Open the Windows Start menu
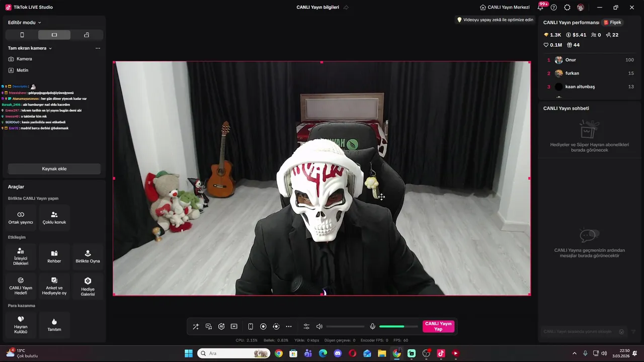Viewport: 644px width, 362px height. coord(189,353)
